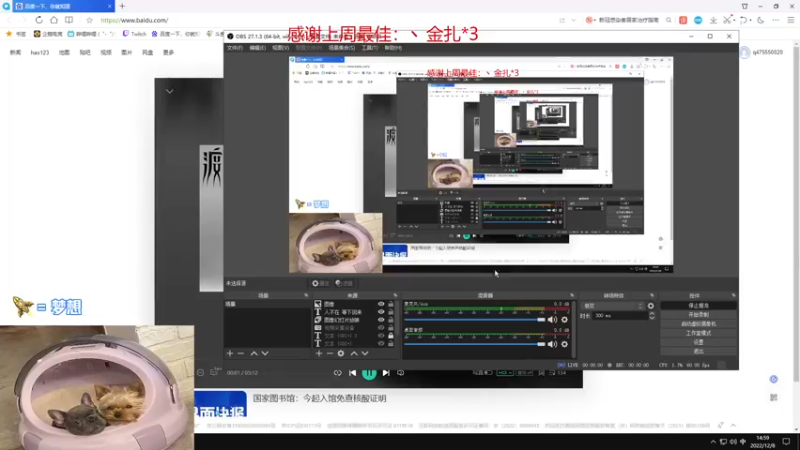Viewport: 800px width, 450px height.
Task: Show hidden system tray icons
Action: [713, 441]
